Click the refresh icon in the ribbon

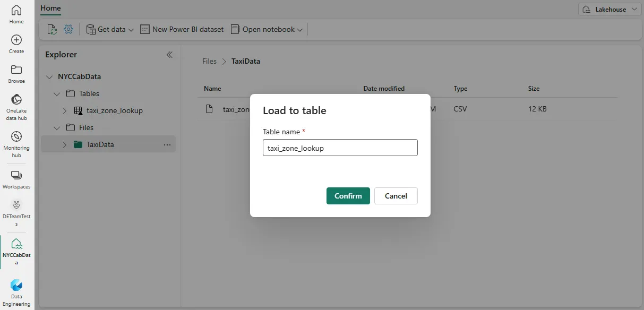[x=53, y=29]
